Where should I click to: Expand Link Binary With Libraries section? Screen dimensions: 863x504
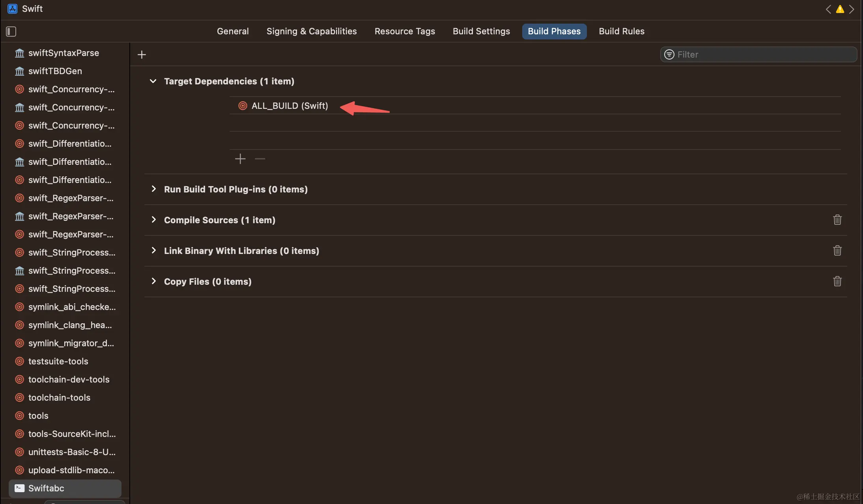pos(153,250)
